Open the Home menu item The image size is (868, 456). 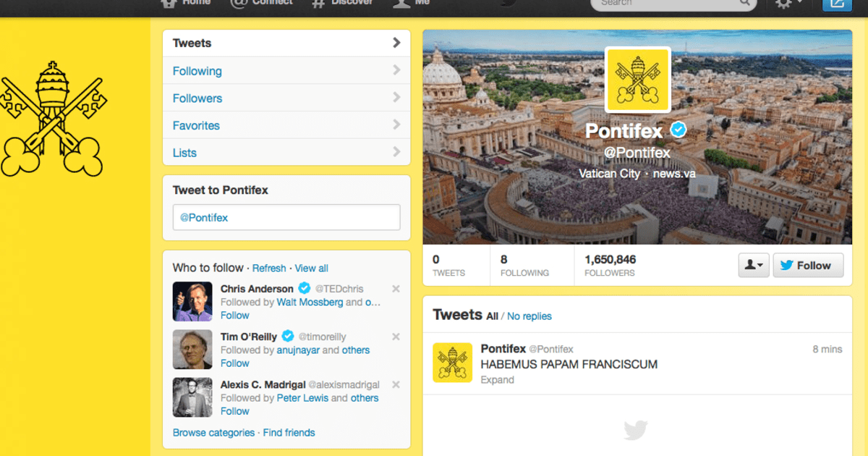185,3
